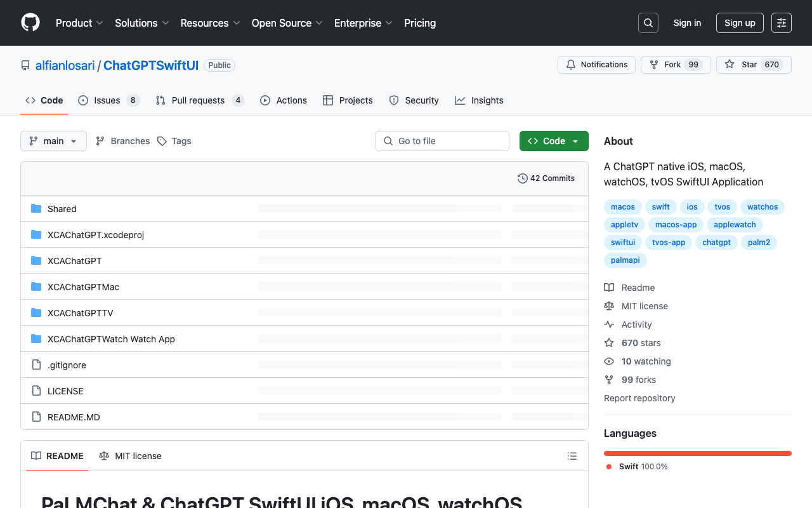Select the MIT license tab above readme
The image size is (812, 508).
point(130,456)
